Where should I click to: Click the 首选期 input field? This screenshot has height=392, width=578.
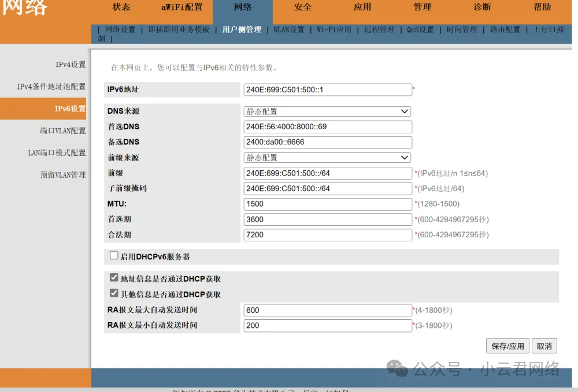pos(328,219)
